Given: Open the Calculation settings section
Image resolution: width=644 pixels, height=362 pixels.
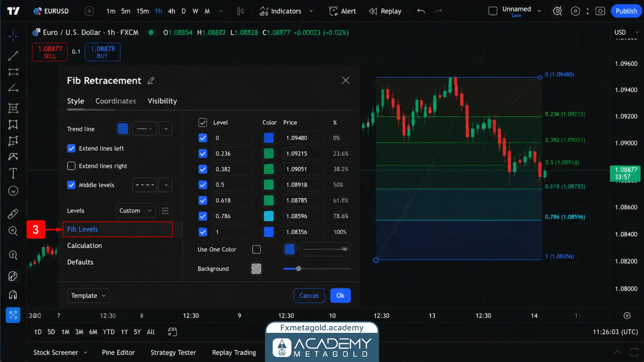Looking at the screenshot, I should (x=85, y=246).
